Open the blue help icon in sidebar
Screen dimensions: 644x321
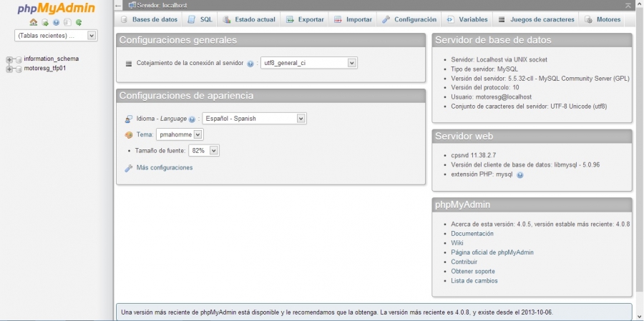coord(57,23)
